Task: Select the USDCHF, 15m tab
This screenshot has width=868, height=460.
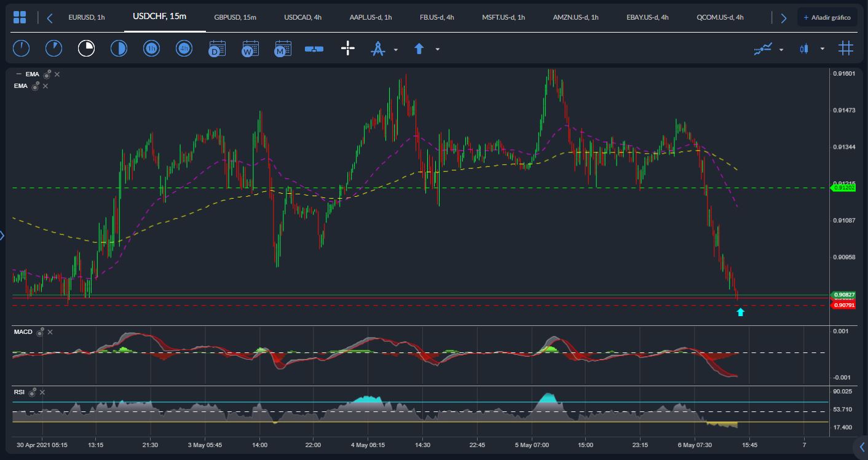Action: pyautogui.click(x=160, y=16)
